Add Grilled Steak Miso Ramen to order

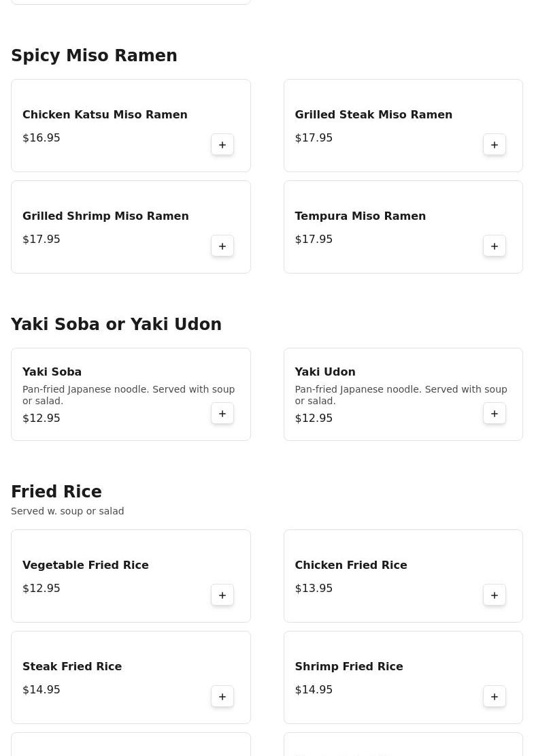click(495, 145)
